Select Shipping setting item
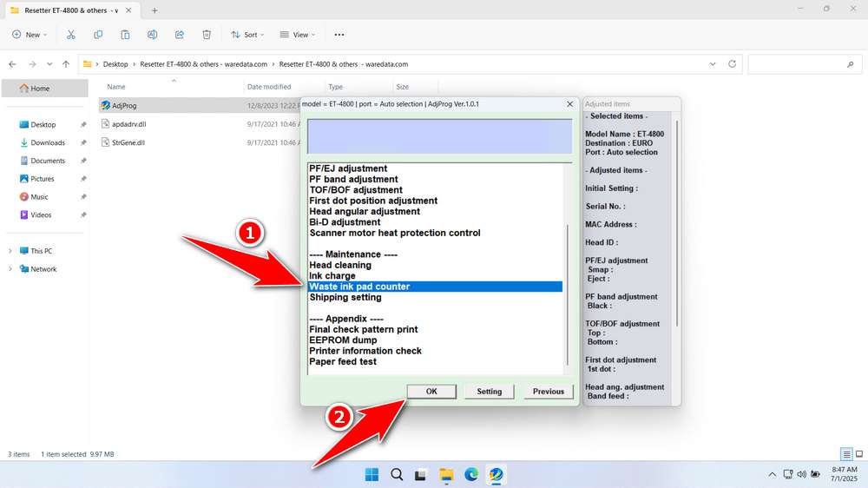This screenshot has height=488, width=868. (x=345, y=297)
